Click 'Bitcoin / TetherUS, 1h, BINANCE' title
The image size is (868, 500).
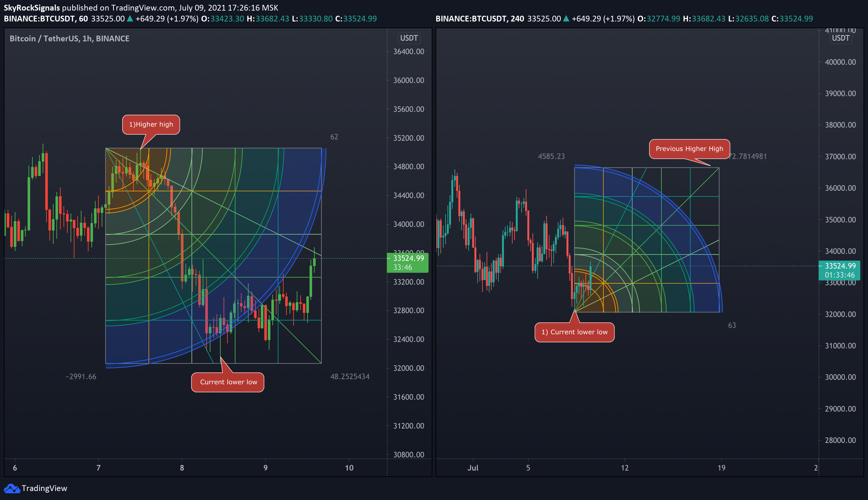69,38
